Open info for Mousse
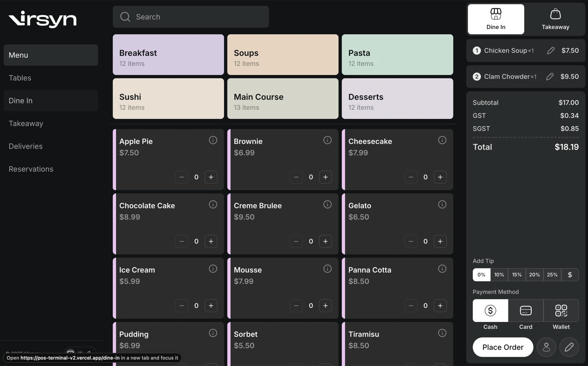The width and height of the screenshot is (588, 366). (327, 269)
